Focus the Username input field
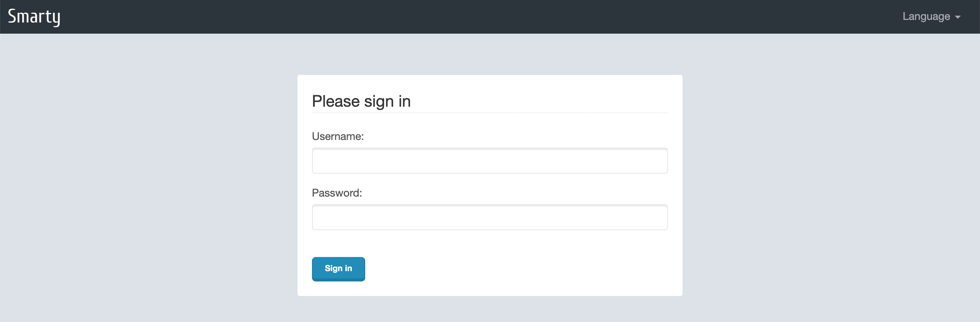This screenshot has width=980, height=322. click(490, 161)
